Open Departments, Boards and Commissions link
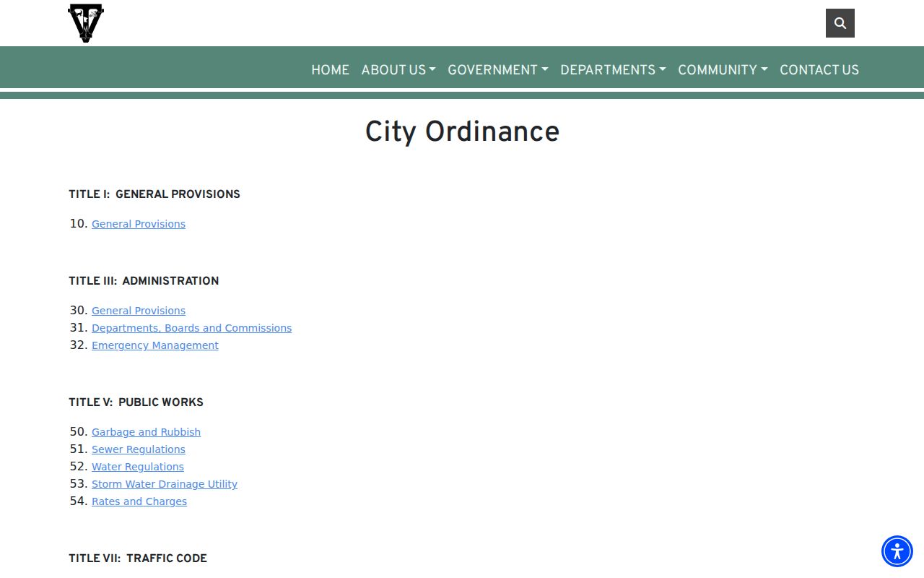 point(191,328)
